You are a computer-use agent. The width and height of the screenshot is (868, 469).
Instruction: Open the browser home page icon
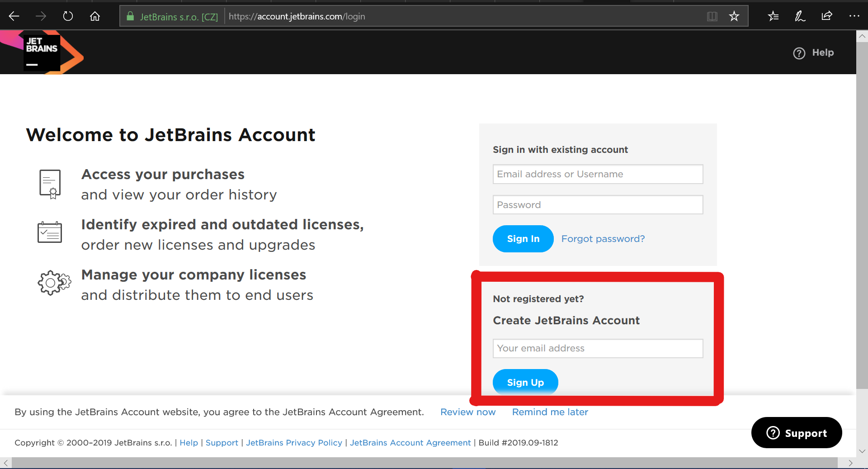click(x=95, y=16)
